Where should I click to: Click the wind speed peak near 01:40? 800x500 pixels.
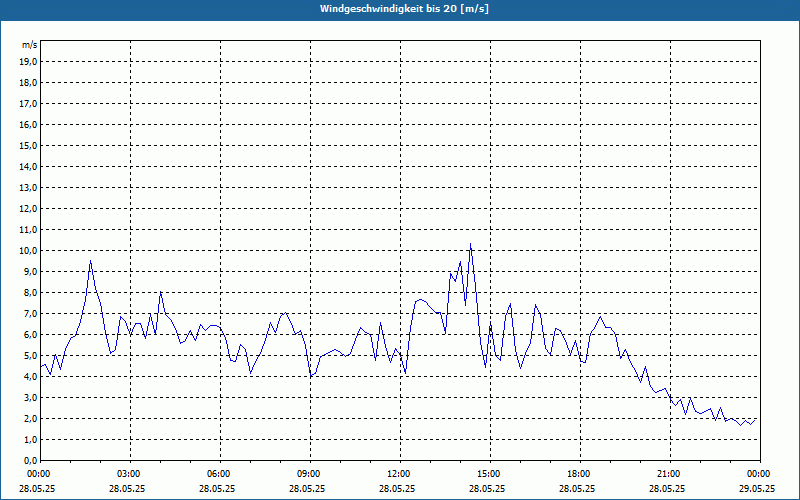tap(90, 261)
